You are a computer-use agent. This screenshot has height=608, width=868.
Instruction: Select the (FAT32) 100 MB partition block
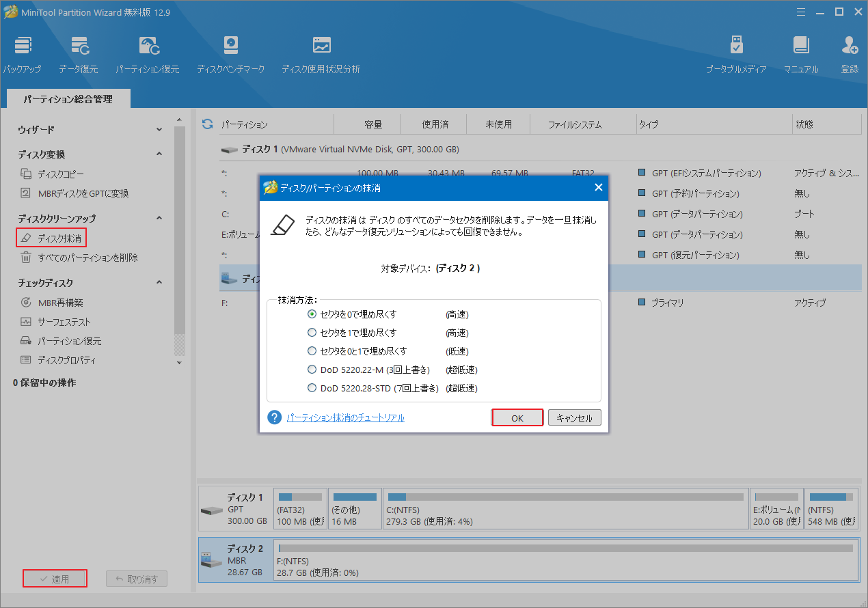(x=299, y=508)
